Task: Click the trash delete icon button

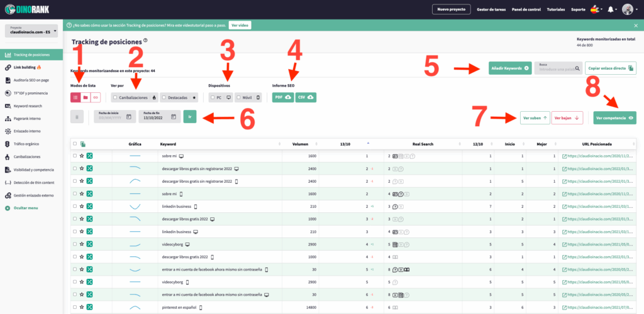Action: (77, 117)
